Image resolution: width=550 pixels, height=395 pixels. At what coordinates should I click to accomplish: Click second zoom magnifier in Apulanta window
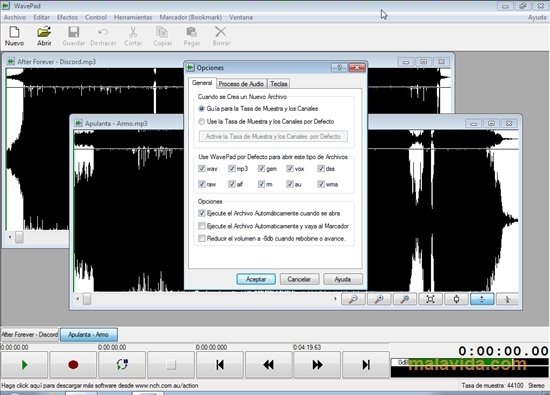click(379, 299)
